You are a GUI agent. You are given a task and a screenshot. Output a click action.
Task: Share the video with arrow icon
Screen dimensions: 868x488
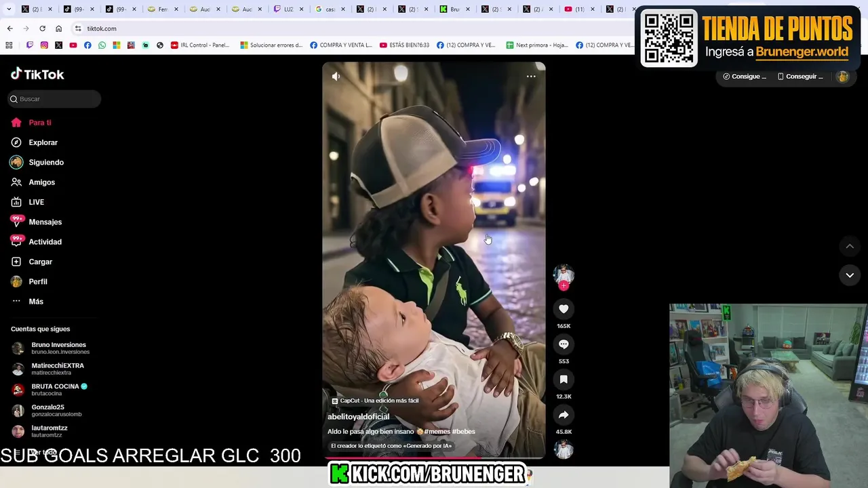(x=564, y=415)
